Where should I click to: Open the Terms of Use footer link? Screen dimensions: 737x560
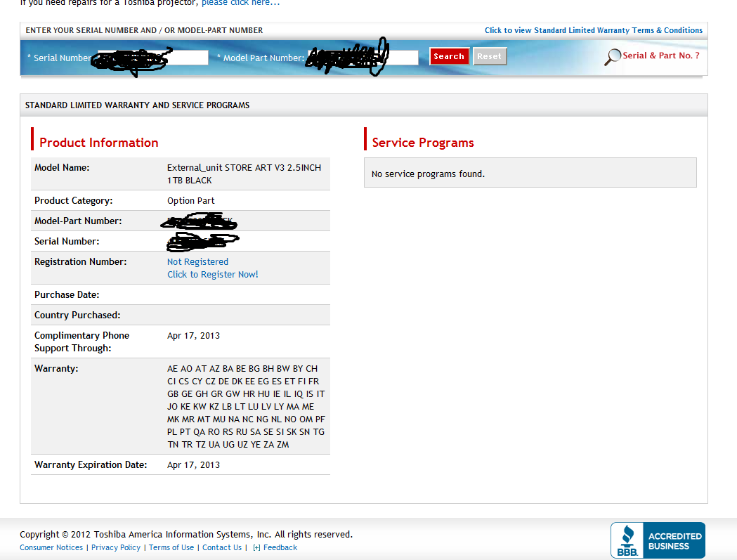[x=171, y=547]
